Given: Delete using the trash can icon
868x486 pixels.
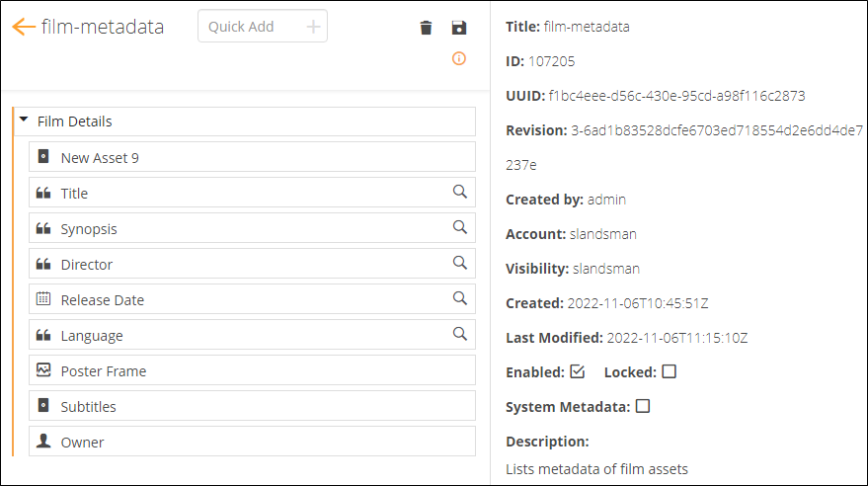Looking at the screenshot, I should tap(426, 28).
